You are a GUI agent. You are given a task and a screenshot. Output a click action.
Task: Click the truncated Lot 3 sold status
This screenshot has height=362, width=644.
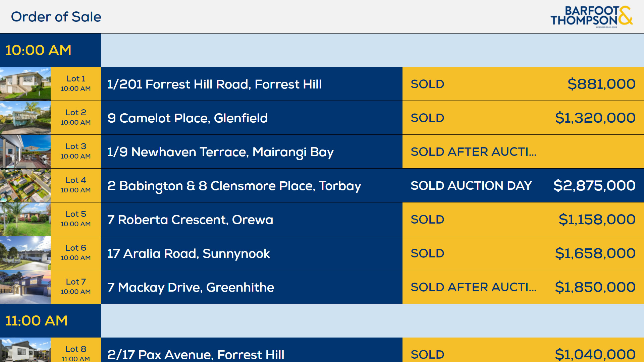(x=473, y=152)
